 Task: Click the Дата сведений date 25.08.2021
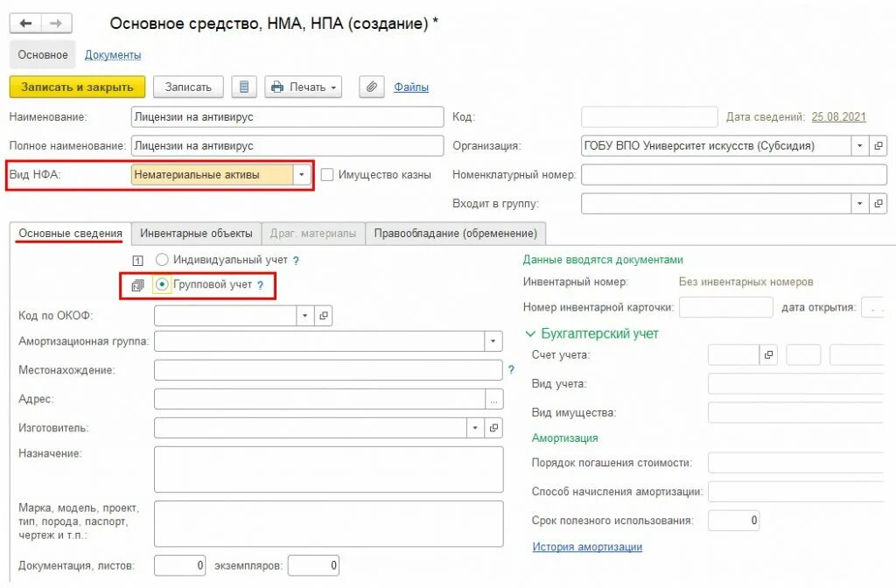click(x=838, y=116)
